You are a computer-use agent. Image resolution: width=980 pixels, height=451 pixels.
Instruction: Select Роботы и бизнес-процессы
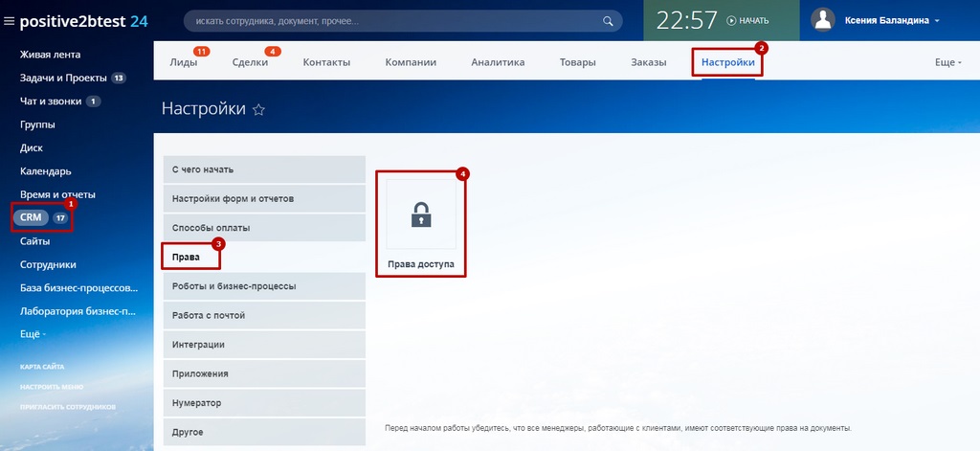point(264,286)
